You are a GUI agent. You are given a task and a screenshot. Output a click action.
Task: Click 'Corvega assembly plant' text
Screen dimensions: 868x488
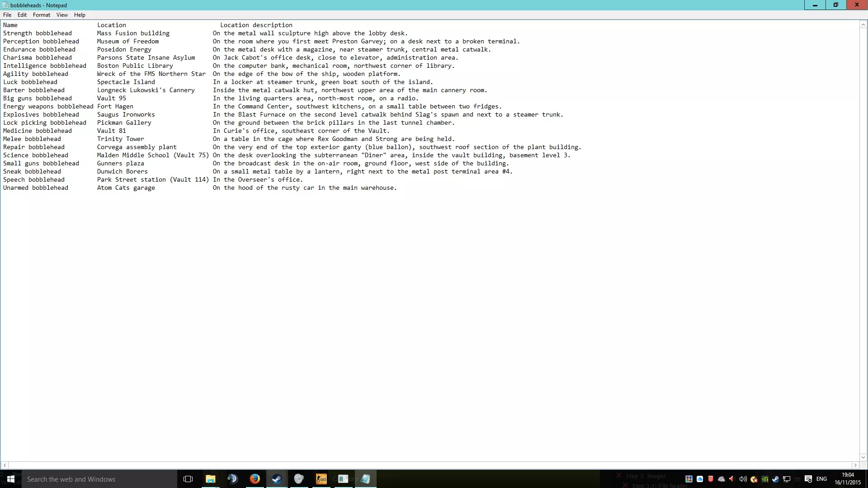(x=137, y=147)
